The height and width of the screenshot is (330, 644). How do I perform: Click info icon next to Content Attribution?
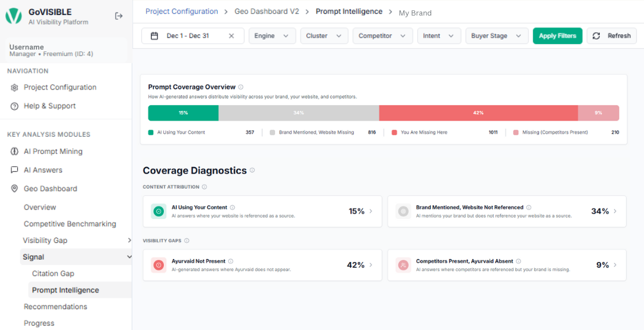coord(204,187)
